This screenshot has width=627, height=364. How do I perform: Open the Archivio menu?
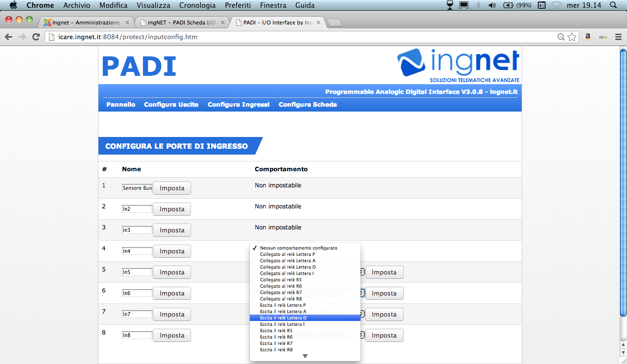76,5
